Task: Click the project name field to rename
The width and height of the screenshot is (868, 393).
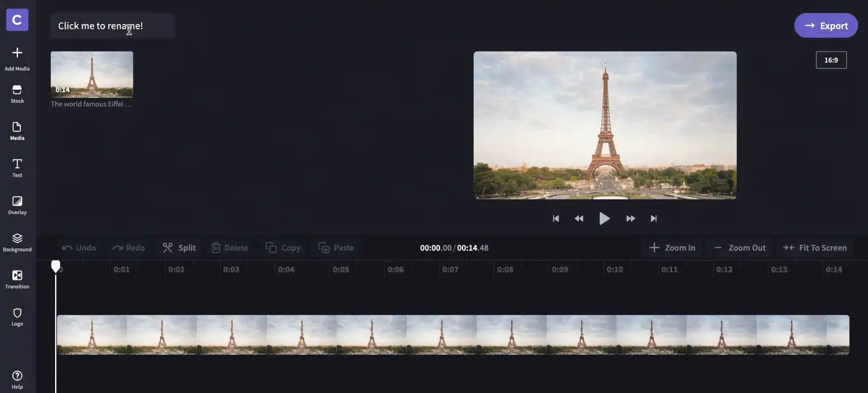Action: pos(113,25)
